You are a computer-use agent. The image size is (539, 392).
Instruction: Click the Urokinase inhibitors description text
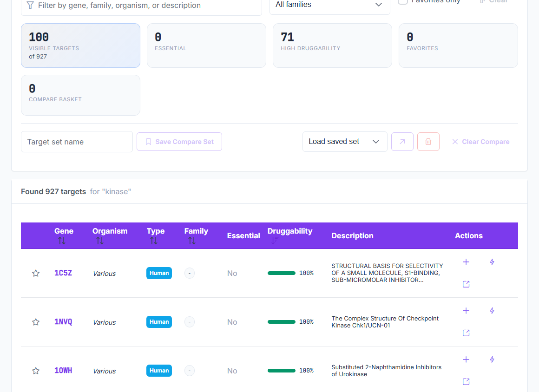tap(387, 371)
